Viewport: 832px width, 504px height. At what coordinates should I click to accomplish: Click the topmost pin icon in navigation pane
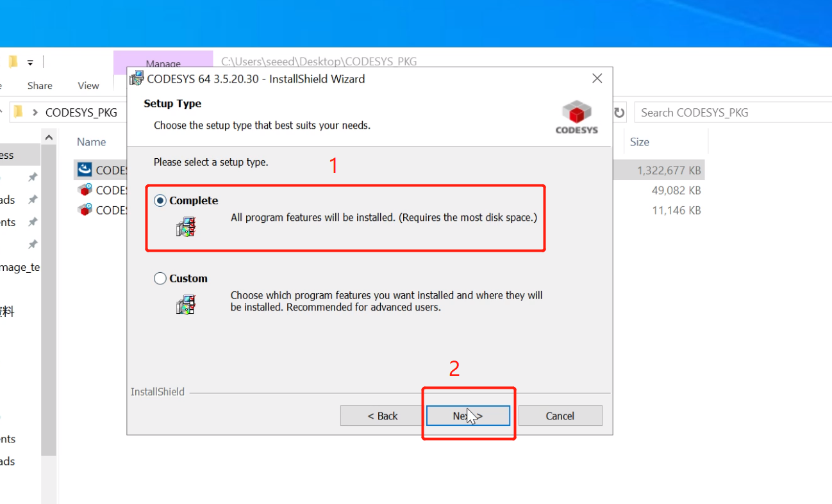click(33, 177)
